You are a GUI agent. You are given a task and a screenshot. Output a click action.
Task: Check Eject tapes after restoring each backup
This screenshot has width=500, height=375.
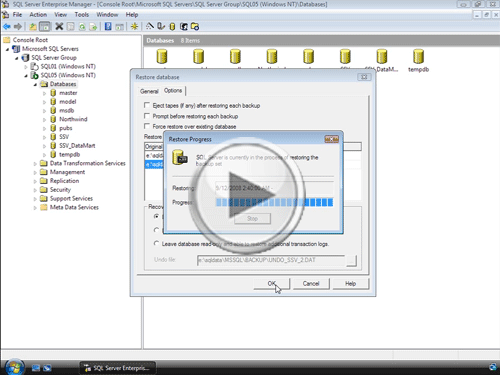pyautogui.click(x=147, y=105)
